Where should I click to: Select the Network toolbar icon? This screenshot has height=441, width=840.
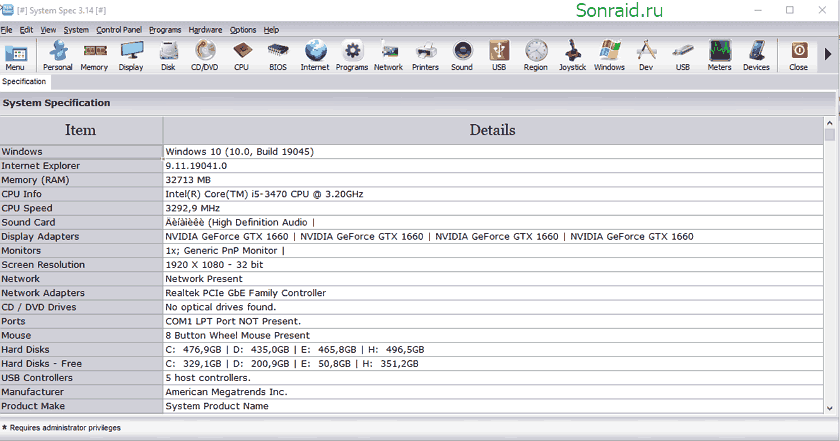pyautogui.click(x=388, y=56)
